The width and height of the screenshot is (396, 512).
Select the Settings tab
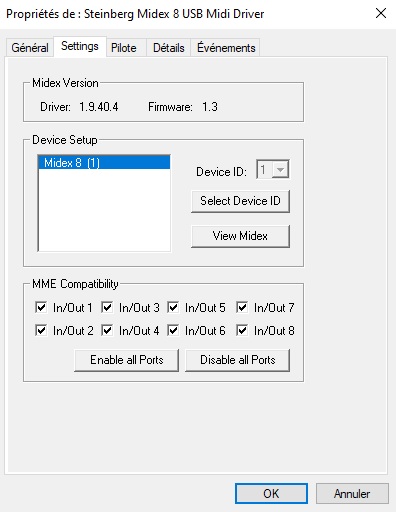(x=80, y=46)
